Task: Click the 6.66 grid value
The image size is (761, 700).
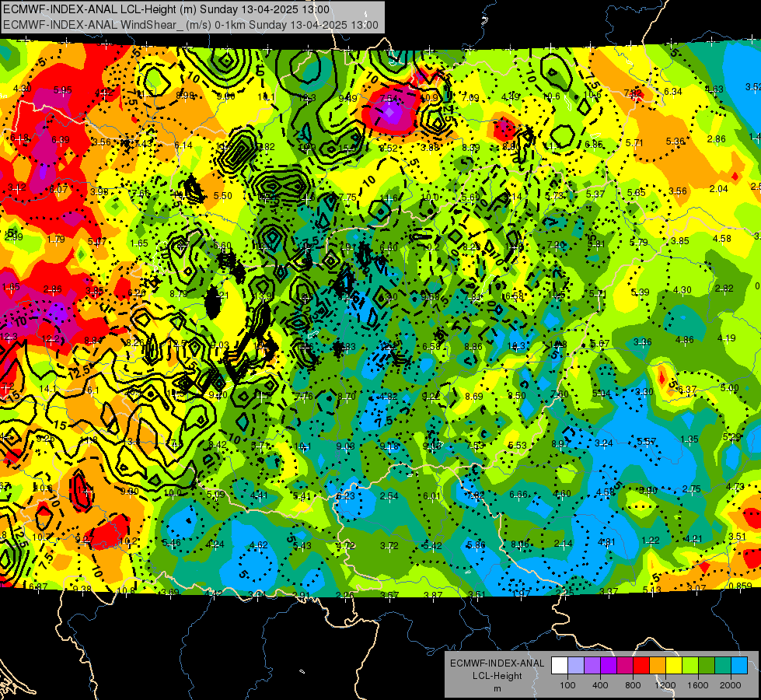Action: click(x=518, y=495)
